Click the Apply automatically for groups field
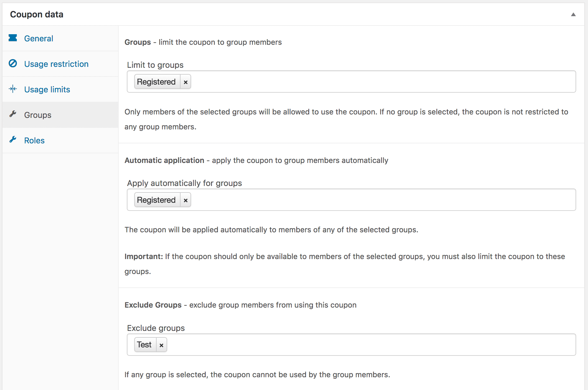Viewport: 588px width, 390px height. (x=373, y=200)
